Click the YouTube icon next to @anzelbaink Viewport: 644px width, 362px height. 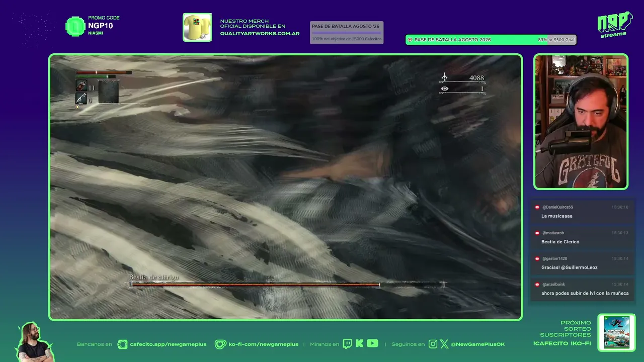(x=537, y=284)
